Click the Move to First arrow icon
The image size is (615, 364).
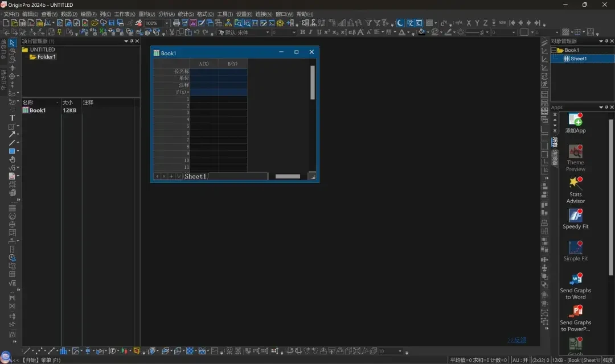pyautogui.click(x=512, y=23)
